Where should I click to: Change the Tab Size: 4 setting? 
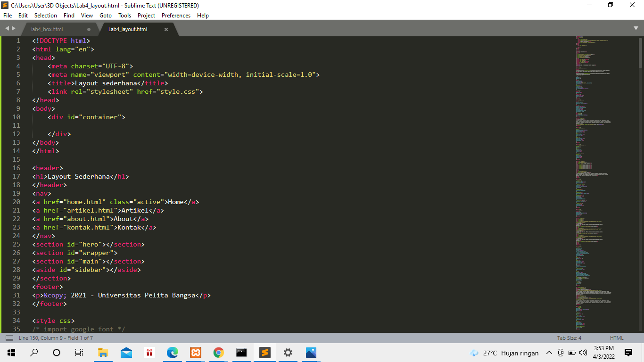569,338
